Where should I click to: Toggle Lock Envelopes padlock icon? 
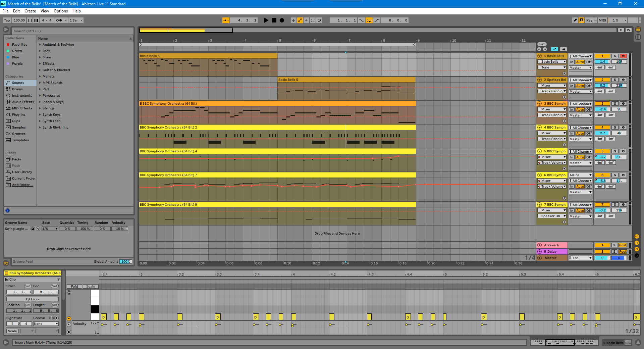(x=563, y=49)
